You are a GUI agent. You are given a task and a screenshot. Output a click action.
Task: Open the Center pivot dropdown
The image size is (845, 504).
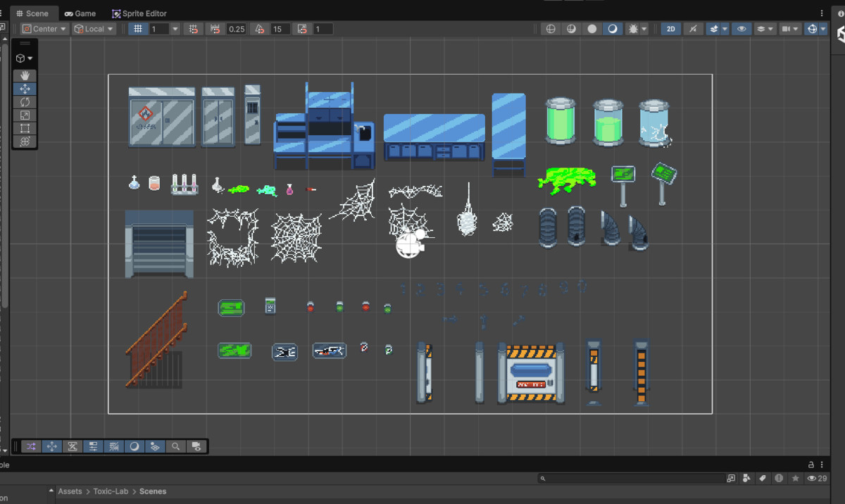[x=44, y=29]
